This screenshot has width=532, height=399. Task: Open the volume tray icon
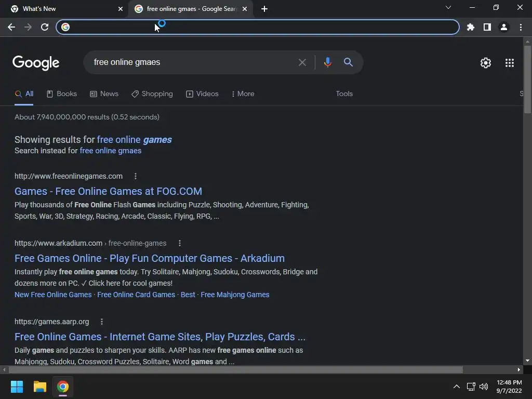(x=484, y=387)
